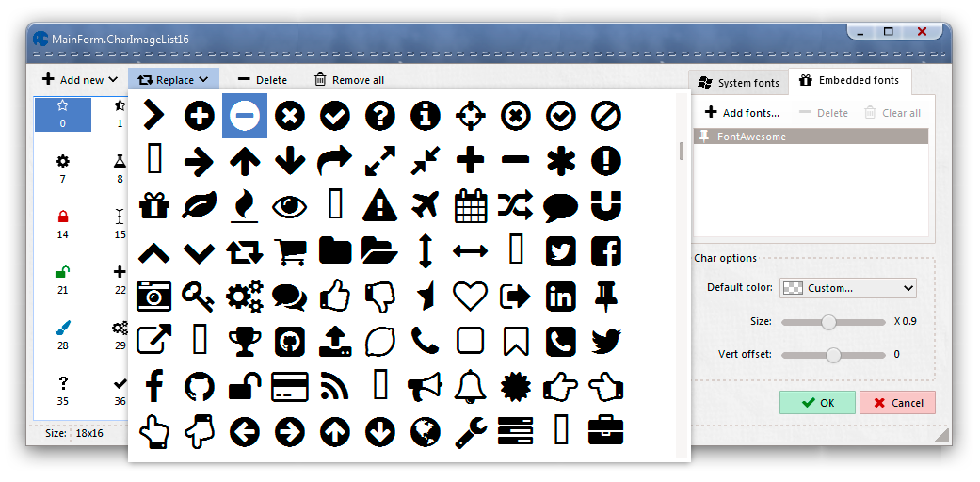Image resolution: width=980 pixels, height=482 pixels.
Task: Pick the phone handset icon
Action: [x=425, y=342]
